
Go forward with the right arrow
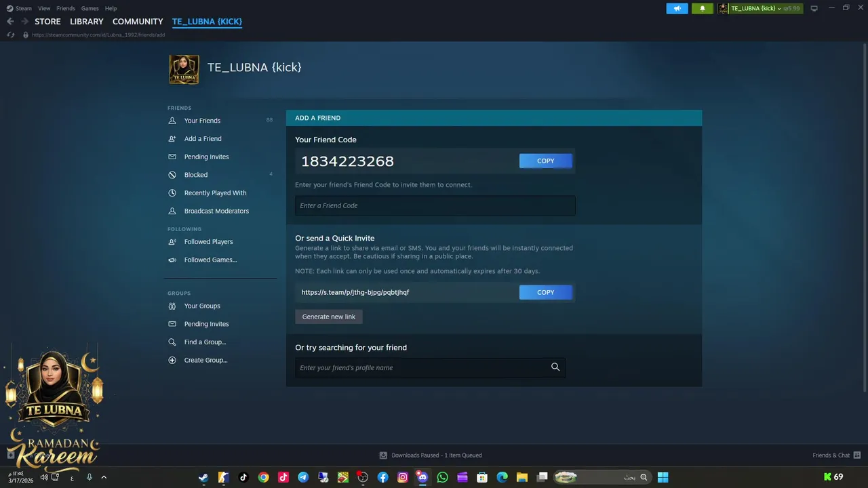[24, 22]
